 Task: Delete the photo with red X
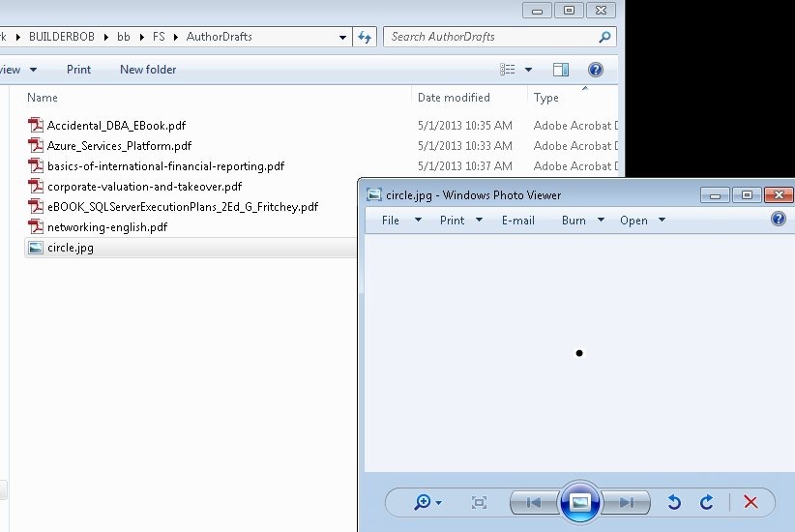click(x=751, y=502)
